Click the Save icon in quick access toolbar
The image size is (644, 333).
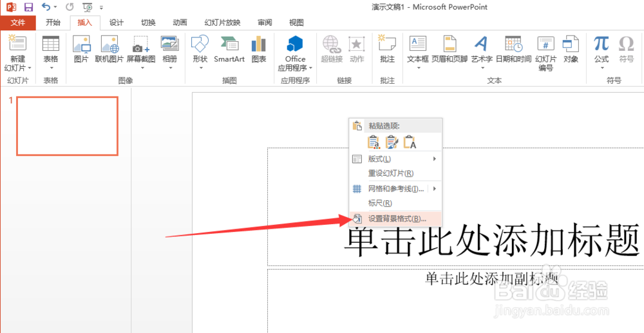coord(28,7)
